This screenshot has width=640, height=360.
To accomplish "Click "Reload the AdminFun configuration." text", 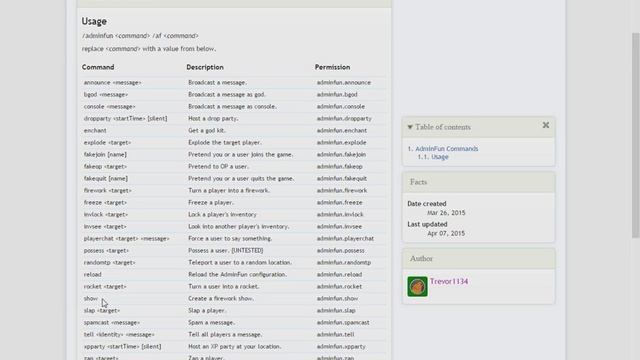I will 238,275.
